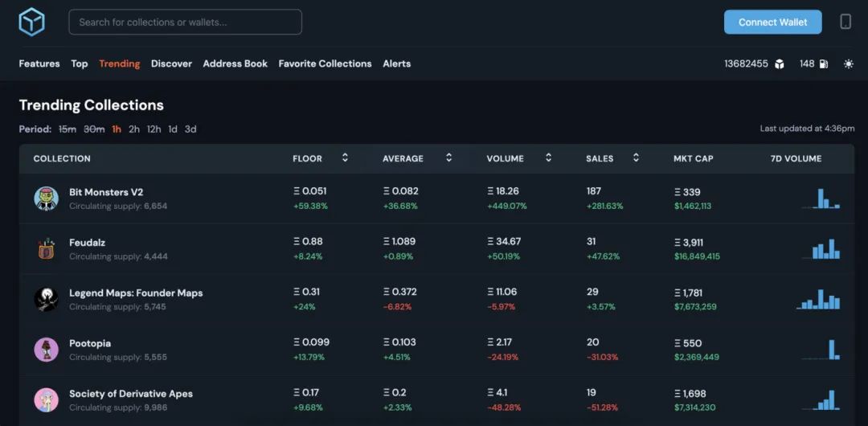868x426 pixels.
Task: Click the Legend Maps collection avatar
Action: click(x=46, y=299)
